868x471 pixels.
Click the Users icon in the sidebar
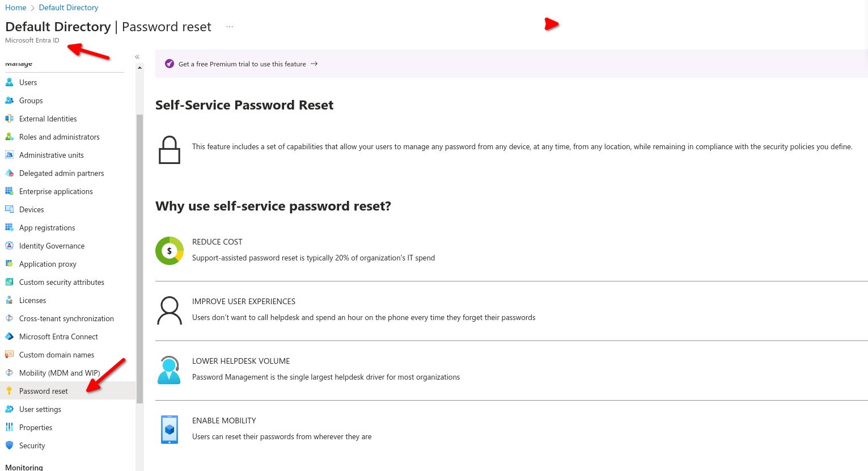[9, 82]
